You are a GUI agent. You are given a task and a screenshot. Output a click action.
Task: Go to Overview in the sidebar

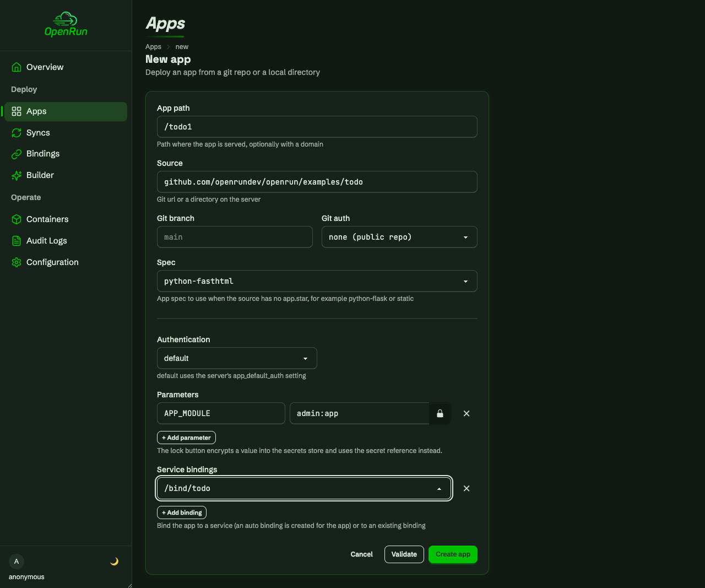tap(66, 67)
